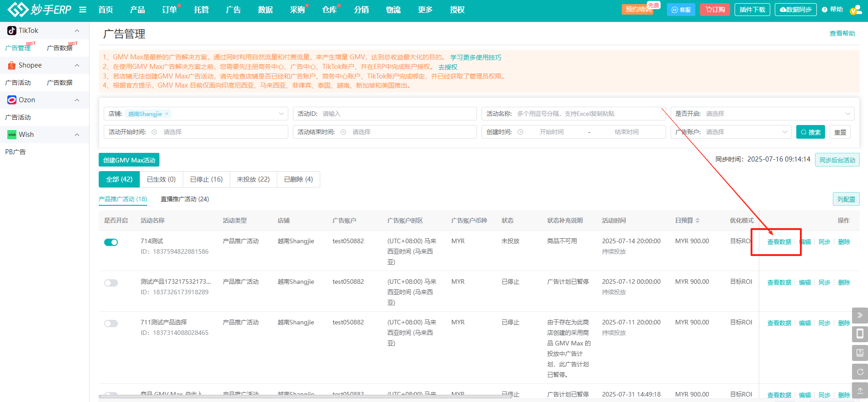Switch to 未投放 (22) tab
Screen dimensions: 868x402
pos(253,179)
